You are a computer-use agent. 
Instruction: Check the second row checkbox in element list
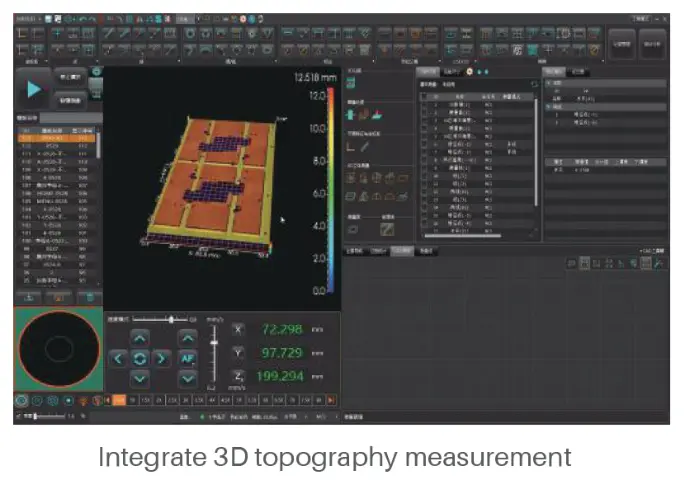click(423, 114)
